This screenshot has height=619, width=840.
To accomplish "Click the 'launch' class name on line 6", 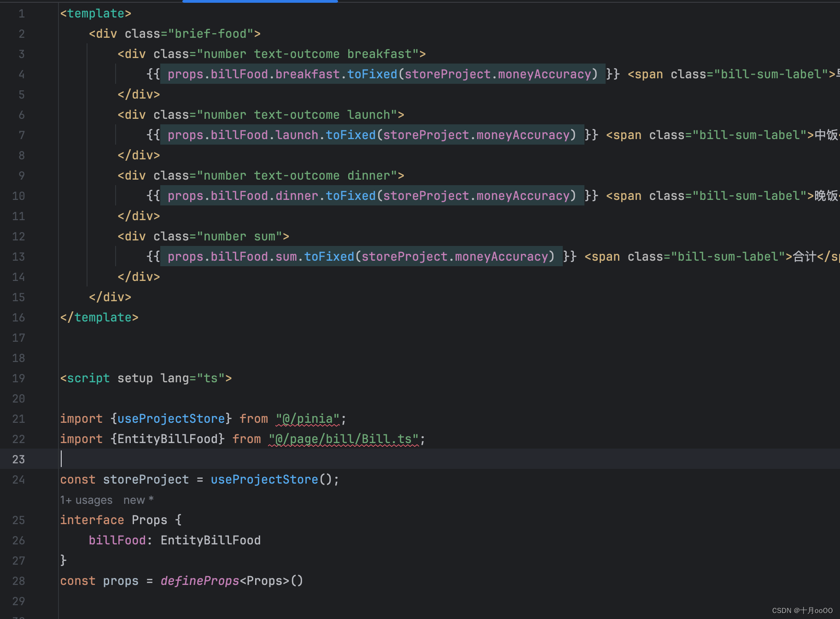I will (368, 115).
